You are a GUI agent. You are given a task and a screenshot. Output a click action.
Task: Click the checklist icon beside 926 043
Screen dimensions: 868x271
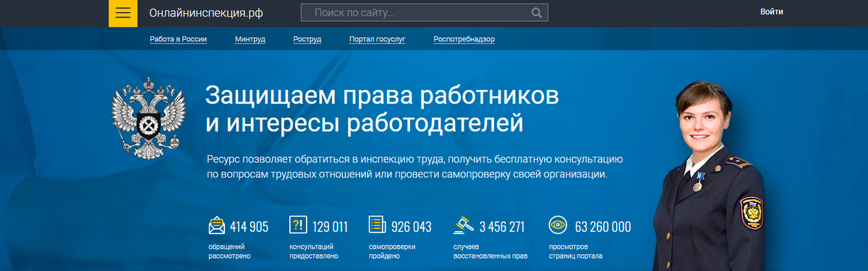click(376, 225)
